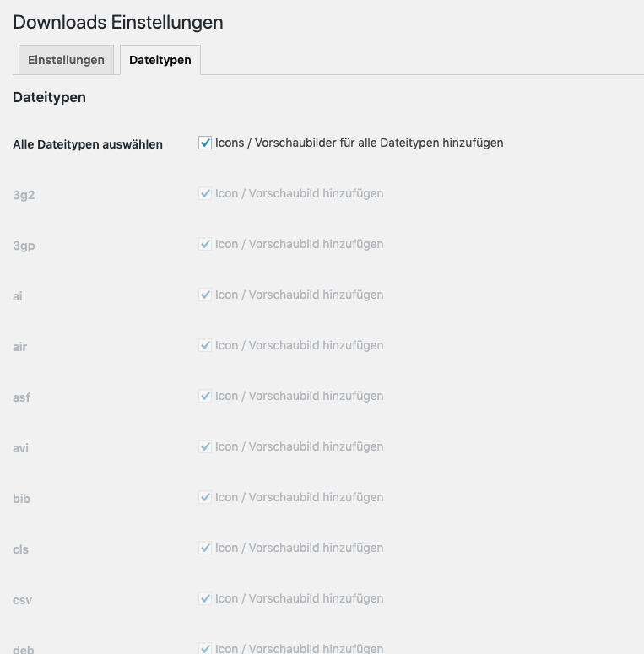The image size is (644, 654).
Task: Toggle the csv icon checkbox
Action: pyautogui.click(x=205, y=599)
